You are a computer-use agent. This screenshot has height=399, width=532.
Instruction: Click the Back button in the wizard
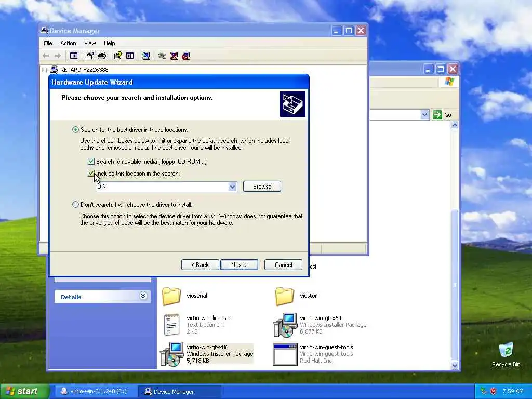[x=200, y=264]
